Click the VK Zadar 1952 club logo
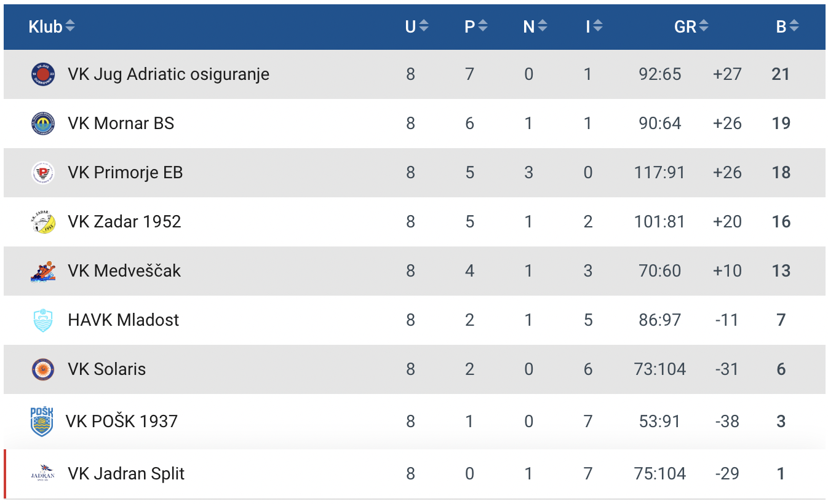Image resolution: width=828 pixels, height=504 pixels. pos(43,222)
